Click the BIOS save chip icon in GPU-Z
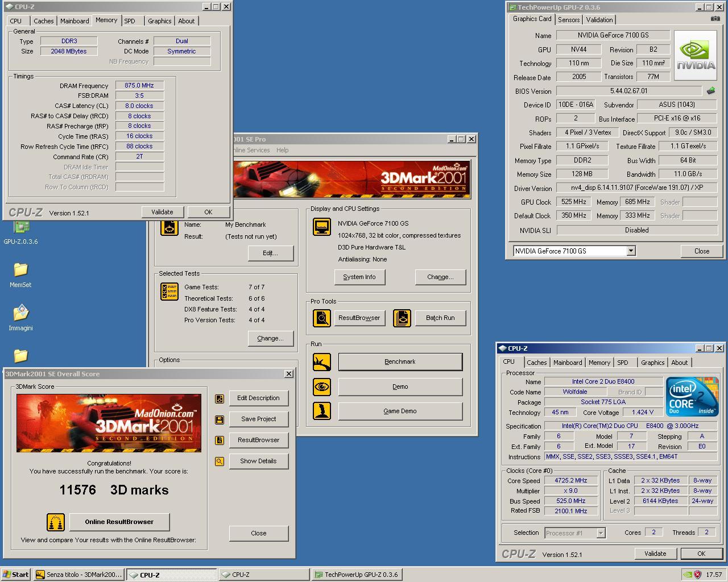The height and width of the screenshot is (582, 728). [x=711, y=90]
